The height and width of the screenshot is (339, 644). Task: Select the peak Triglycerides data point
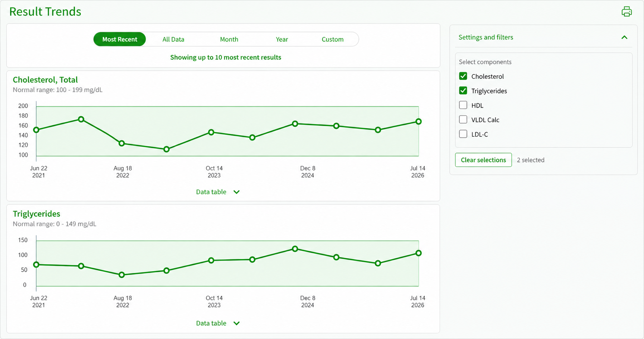click(x=295, y=248)
